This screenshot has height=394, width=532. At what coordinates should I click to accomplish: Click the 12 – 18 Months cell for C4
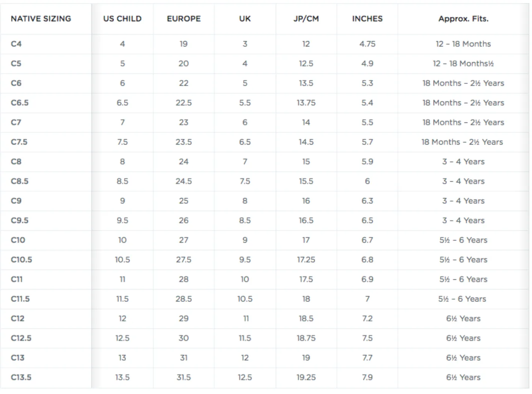click(x=463, y=44)
